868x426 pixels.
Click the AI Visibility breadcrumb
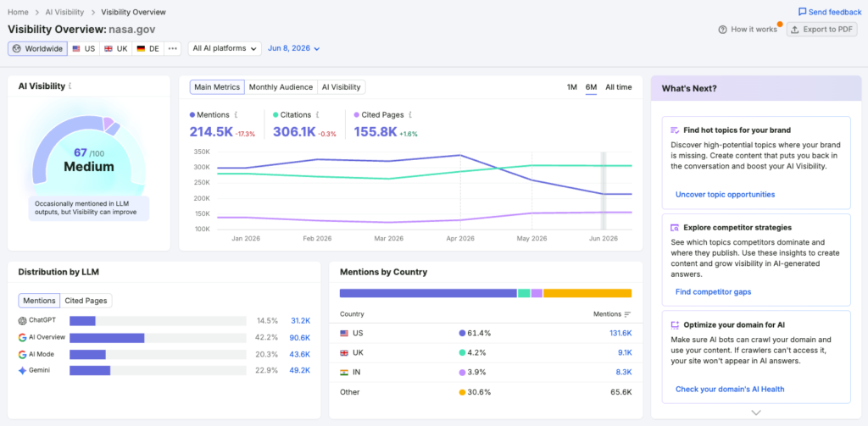[x=64, y=12]
